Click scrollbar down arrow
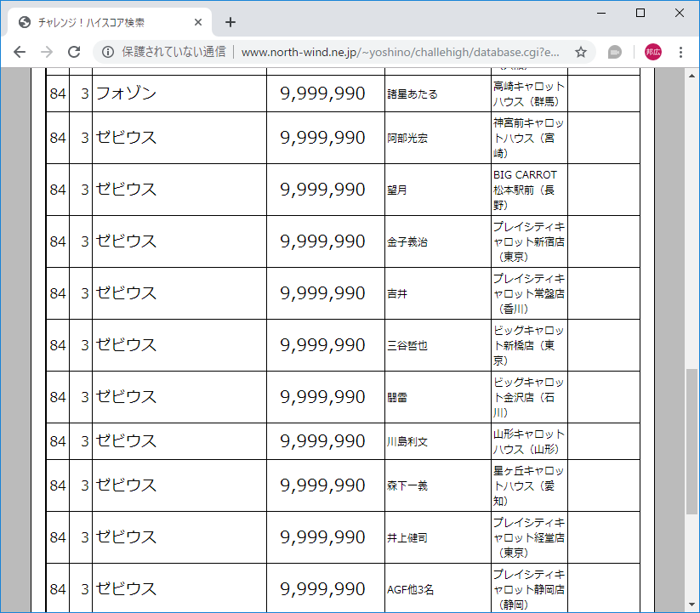Screen dimensions: 700x613 point(691,604)
